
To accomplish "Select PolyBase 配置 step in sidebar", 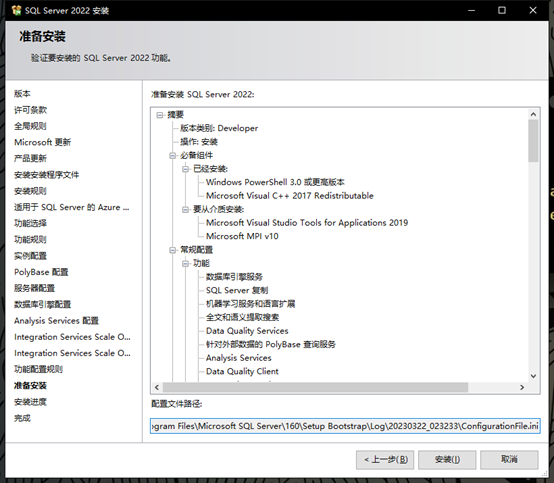I will click(41, 272).
